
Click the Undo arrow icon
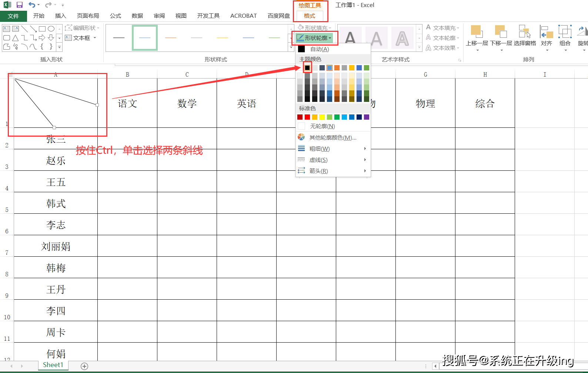32,5
